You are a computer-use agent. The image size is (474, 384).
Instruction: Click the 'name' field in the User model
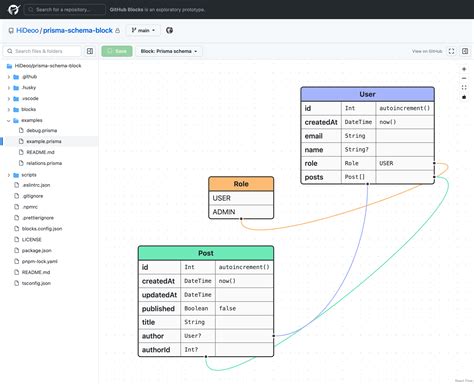click(x=367, y=150)
